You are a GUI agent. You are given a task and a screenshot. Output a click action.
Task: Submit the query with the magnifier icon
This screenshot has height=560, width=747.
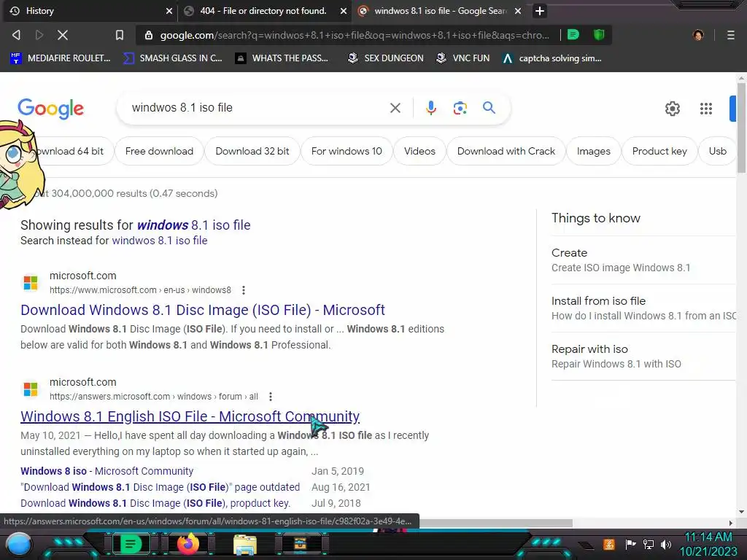(x=489, y=108)
